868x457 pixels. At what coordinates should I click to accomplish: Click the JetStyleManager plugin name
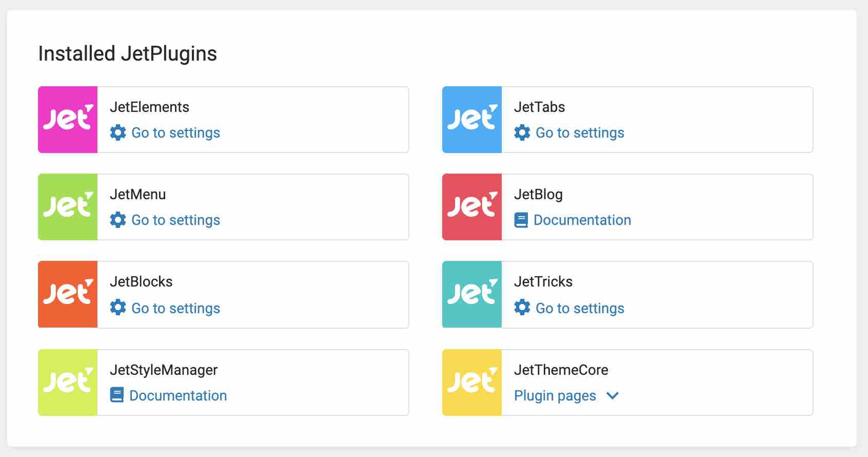click(x=164, y=370)
